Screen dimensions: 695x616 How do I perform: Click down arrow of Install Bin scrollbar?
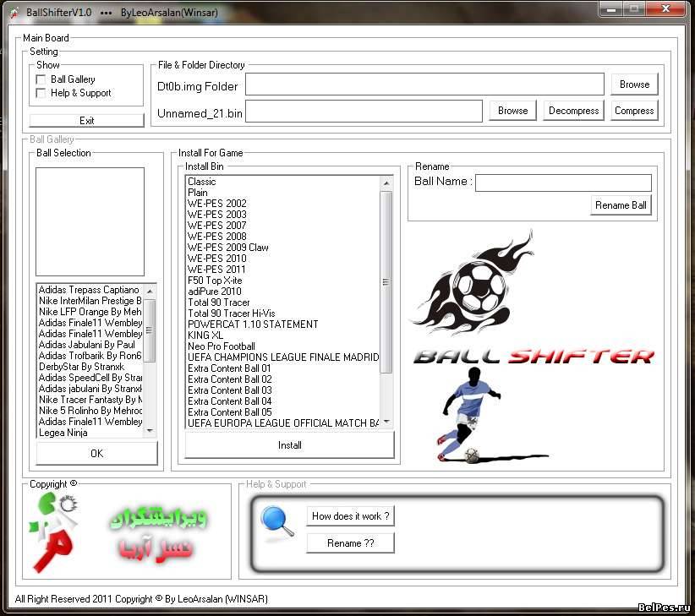[x=386, y=422]
